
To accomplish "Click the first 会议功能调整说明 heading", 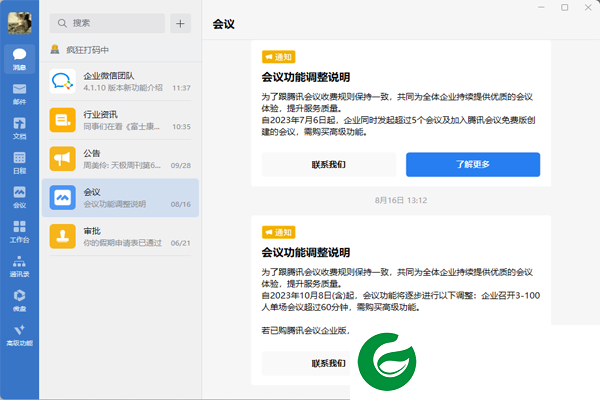I will click(x=306, y=77).
